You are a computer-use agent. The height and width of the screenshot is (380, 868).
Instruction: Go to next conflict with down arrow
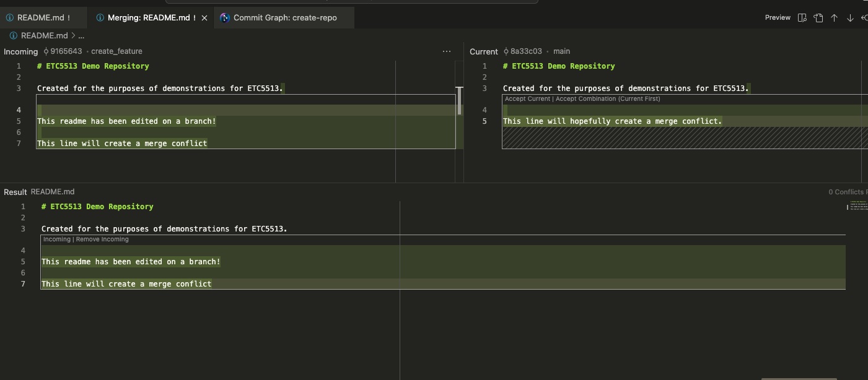[x=850, y=18]
